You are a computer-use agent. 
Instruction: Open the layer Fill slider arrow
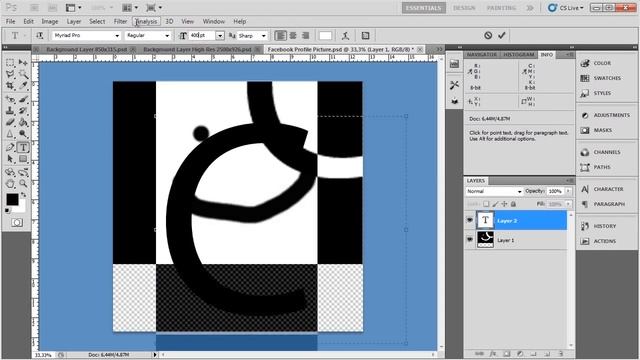tap(568, 204)
